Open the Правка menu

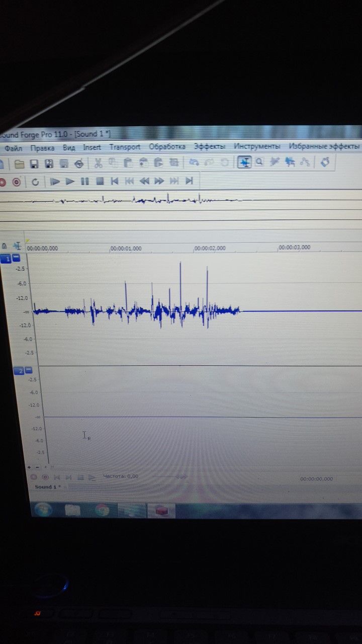click(x=42, y=148)
